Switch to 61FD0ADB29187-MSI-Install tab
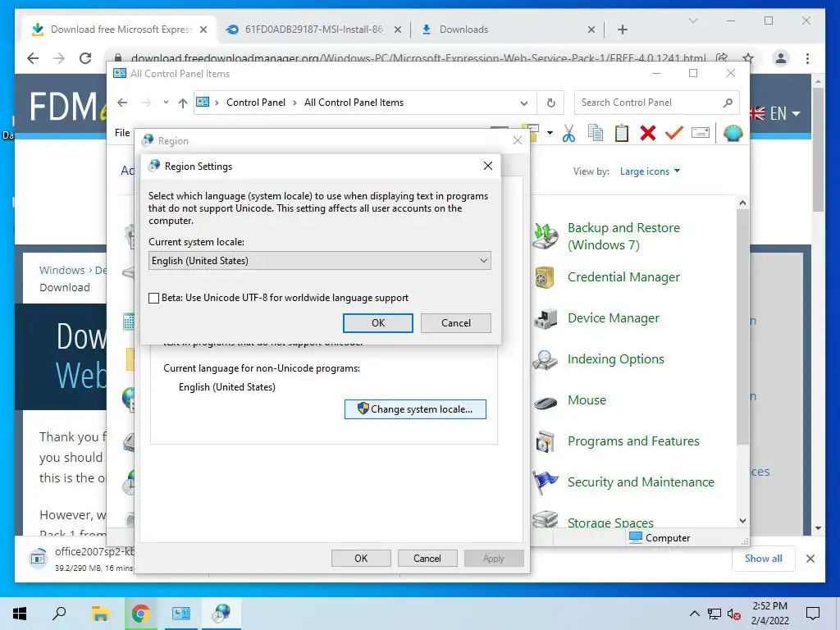The height and width of the screenshot is (630, 840). click(313, 30)
